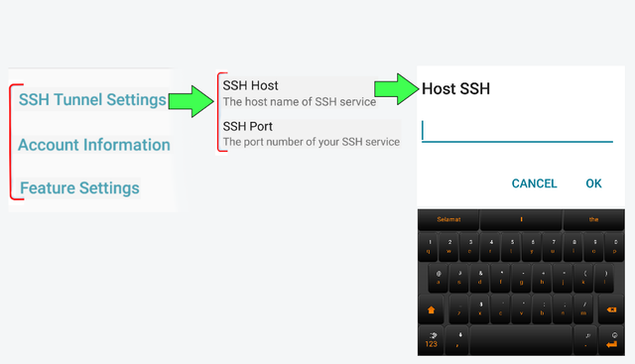Focus the Host SSH text field

[x=517, y=131]
